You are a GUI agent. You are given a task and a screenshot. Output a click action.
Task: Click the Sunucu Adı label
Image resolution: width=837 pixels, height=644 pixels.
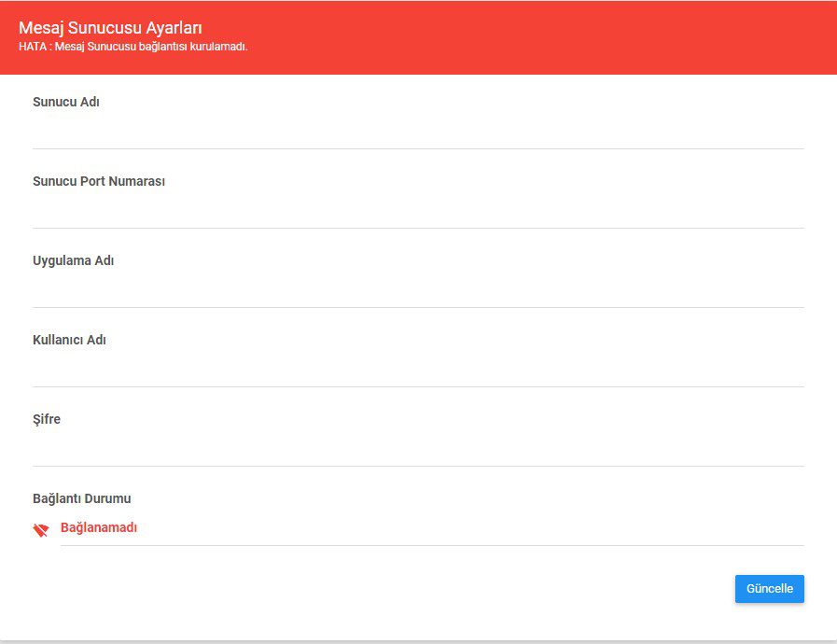[66, 103]
